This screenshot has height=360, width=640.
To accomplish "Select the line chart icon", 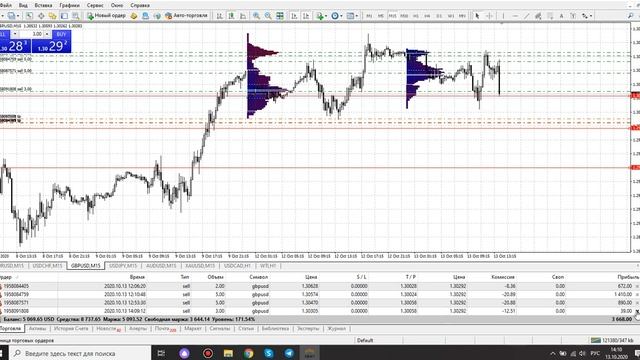I will click(x=243, y=16).
